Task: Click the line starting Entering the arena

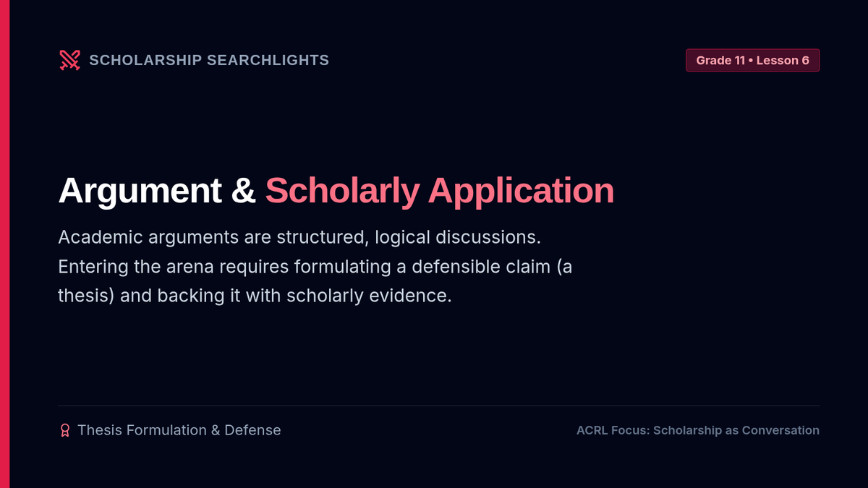Action: click(x=315, y=267)
